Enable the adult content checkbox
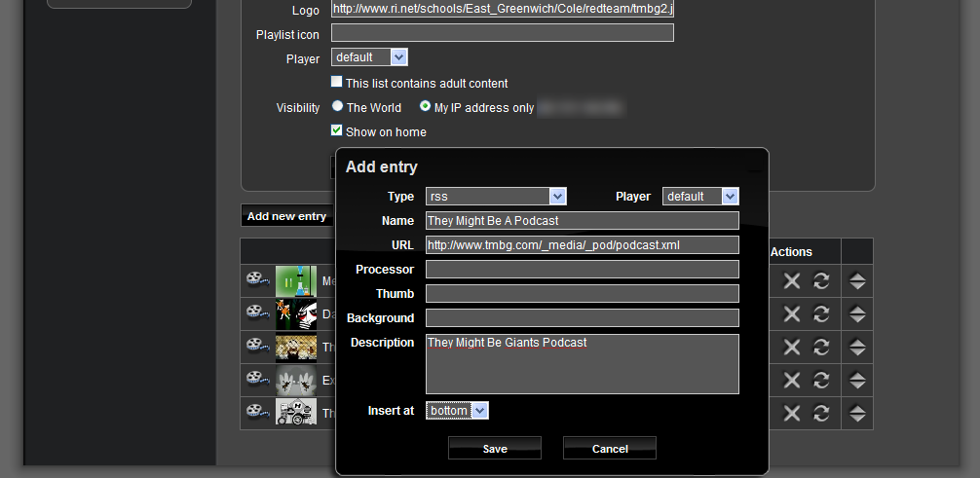The width and height of the screenshot is (980, 478). click(337, 83)
